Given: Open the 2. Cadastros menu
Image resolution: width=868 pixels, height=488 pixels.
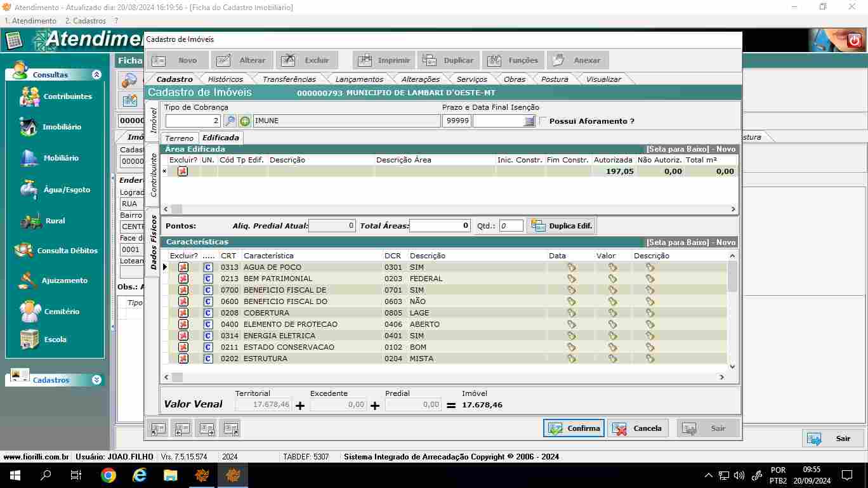Looking at the screenshot, I should pos(85,21).
